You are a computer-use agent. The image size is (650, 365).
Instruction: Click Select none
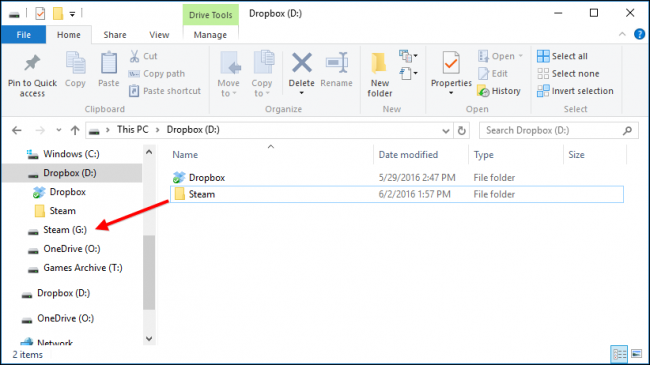tap(568, 73)
